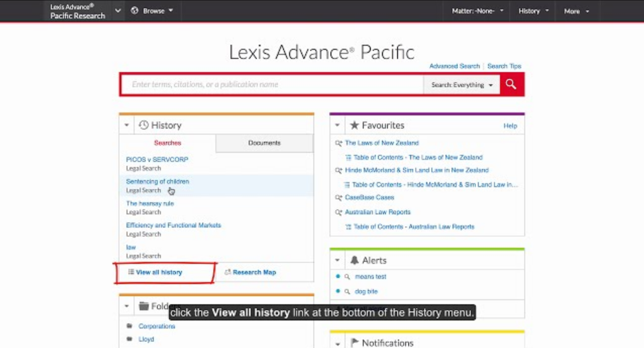The image size is (644, 348).
Task: Click the Notifications flag icon
Action: (355, 342)
